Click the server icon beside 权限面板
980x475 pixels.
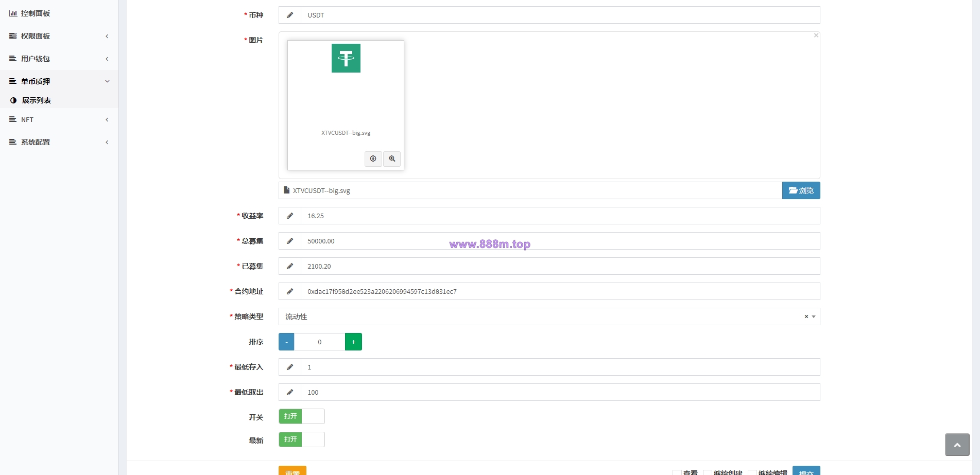[x=13, y=36]
